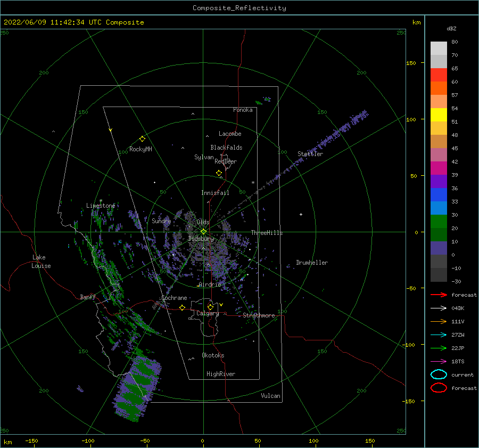The width and height of the screenshot is (479, 448).
Task: Click the white 04DK arrow icon
Action: point(439,308)
